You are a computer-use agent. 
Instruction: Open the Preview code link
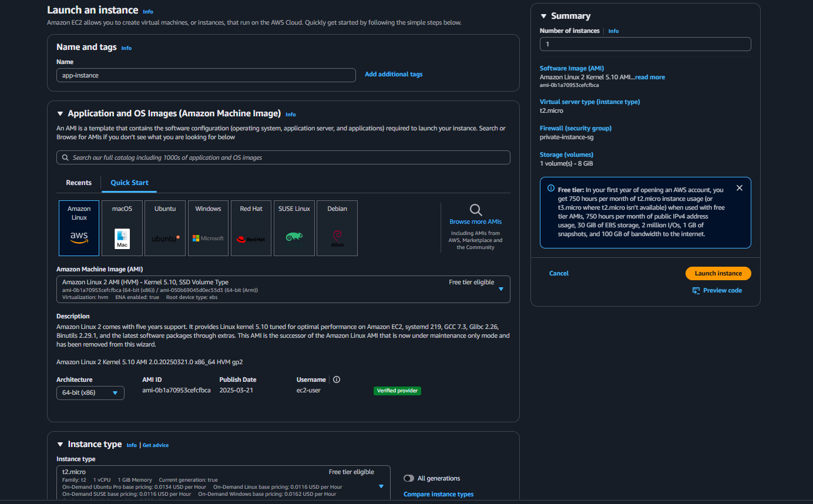722,290
